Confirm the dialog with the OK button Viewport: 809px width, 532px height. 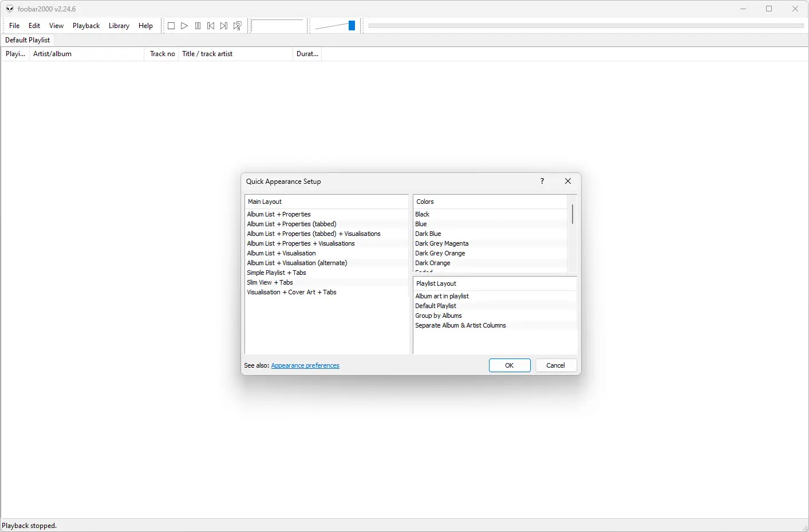pos(510,365)
